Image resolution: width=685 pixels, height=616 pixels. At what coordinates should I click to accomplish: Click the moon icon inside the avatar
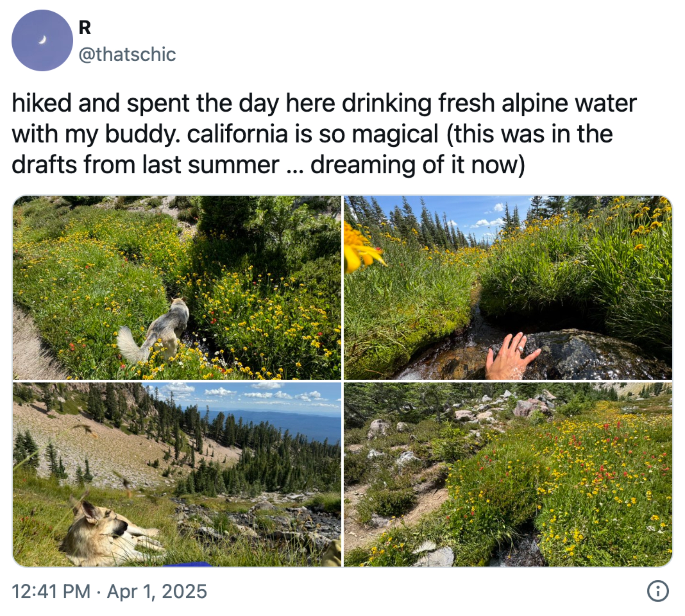(x=42, y=41)
